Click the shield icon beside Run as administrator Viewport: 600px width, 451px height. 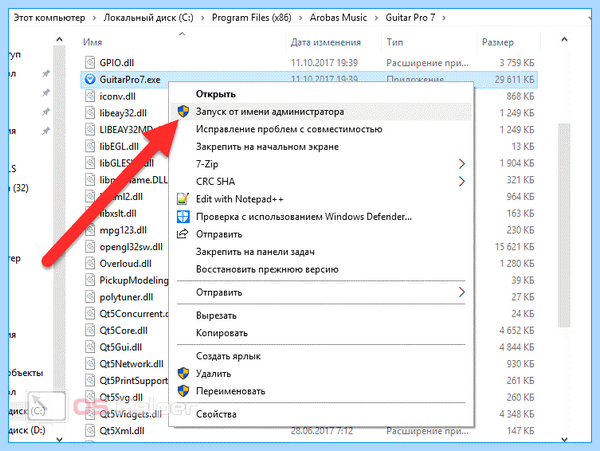click(183, 112)
